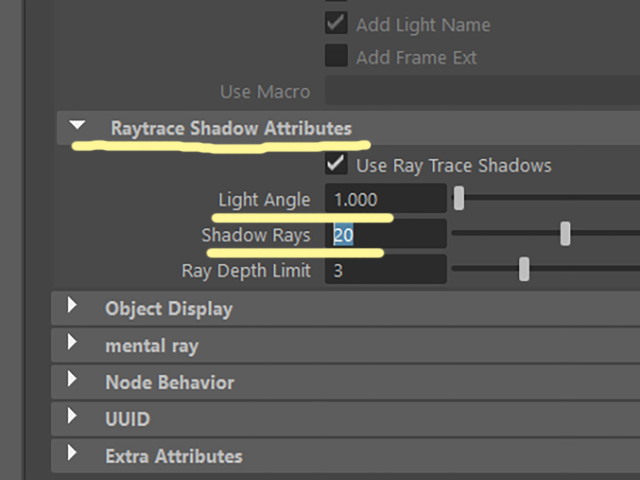Screen dimensions: 640x480
Task: Expand the Object Display section
Action: pos(72,305)
